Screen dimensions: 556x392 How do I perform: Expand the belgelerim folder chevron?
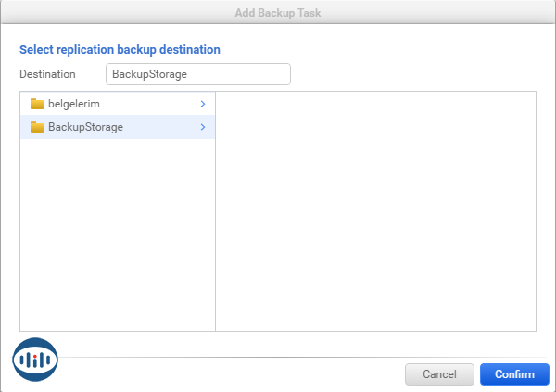pyautogui.click(x=202, y=104)
